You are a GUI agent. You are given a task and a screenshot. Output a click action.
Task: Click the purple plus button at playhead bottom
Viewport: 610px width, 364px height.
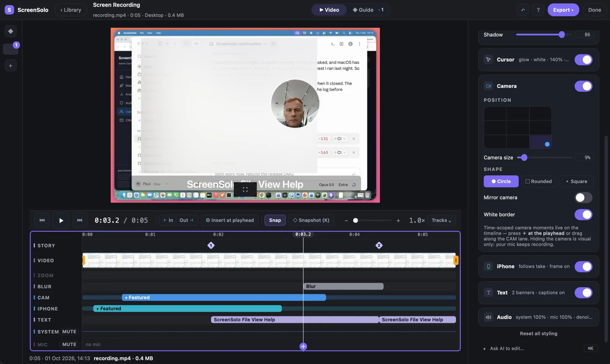pyautogui.click(x=303, y=346)
